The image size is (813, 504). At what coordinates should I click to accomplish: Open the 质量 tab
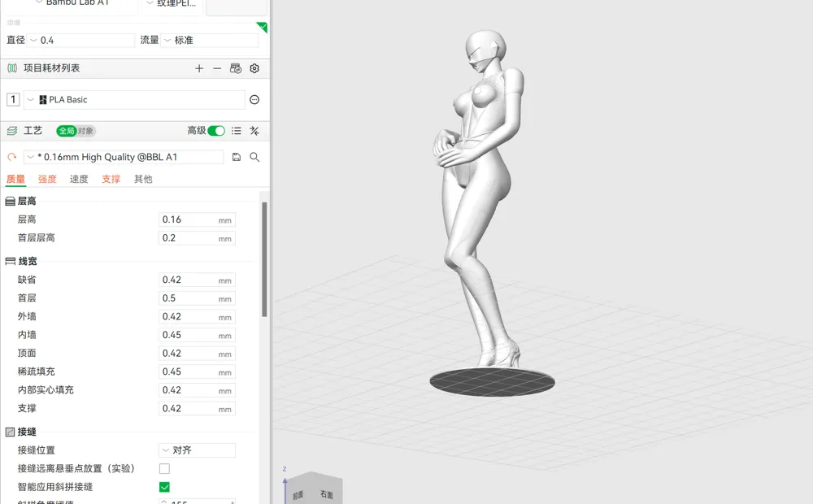(x=15, y=179)
